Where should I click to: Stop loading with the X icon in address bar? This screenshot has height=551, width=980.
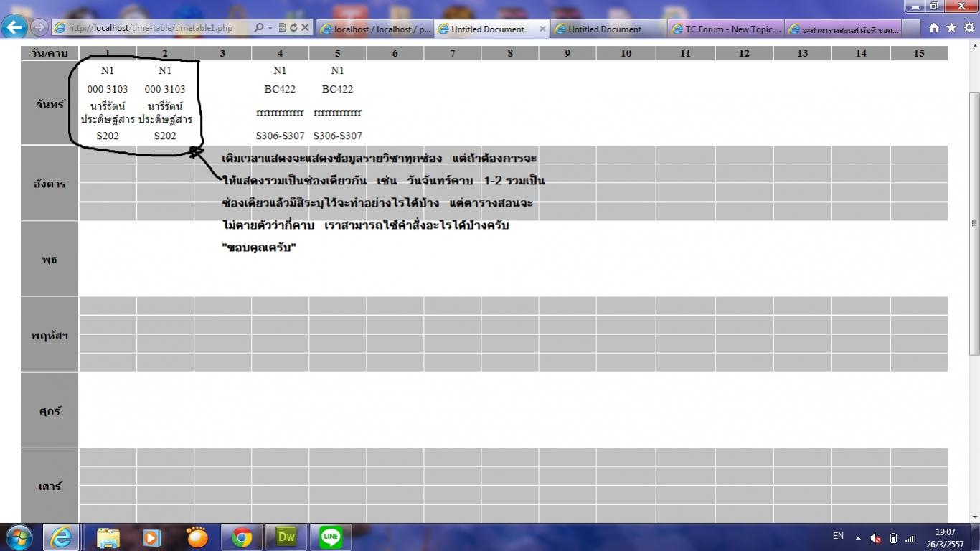tap(305, 28)
